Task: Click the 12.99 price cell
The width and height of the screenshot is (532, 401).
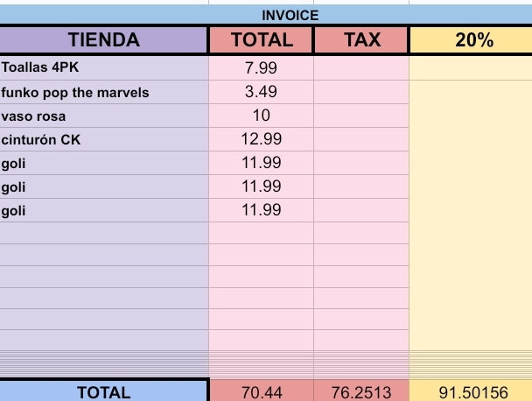Action: click(x=261, y=139)
